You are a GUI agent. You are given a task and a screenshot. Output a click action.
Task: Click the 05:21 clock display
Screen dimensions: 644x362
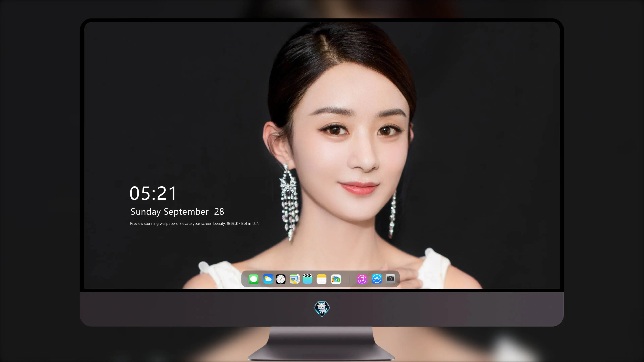coord(153,193)
